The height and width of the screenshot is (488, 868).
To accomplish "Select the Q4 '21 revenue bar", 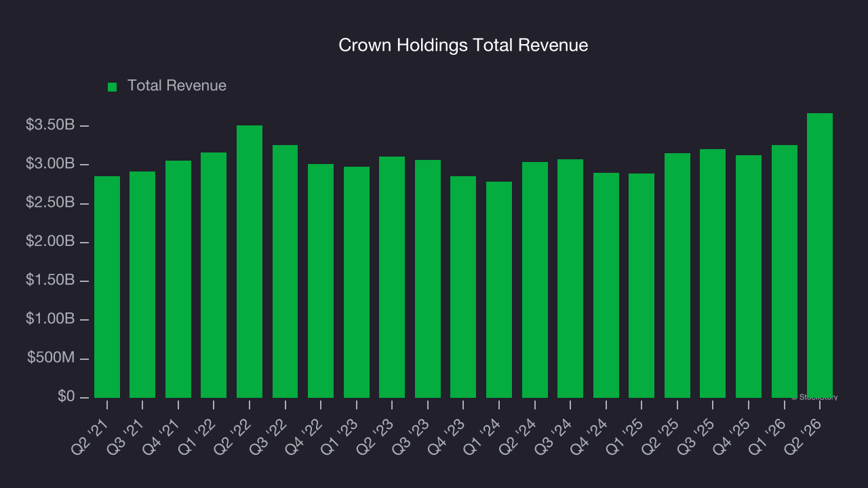I will tap(178, 279).
